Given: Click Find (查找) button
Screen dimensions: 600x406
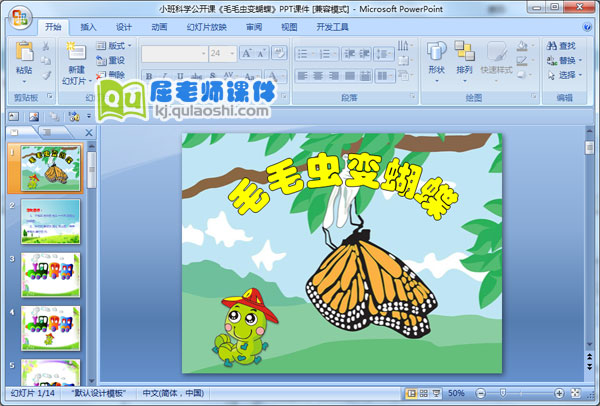Looking at the screenshot, I should [x=561, y=46].
